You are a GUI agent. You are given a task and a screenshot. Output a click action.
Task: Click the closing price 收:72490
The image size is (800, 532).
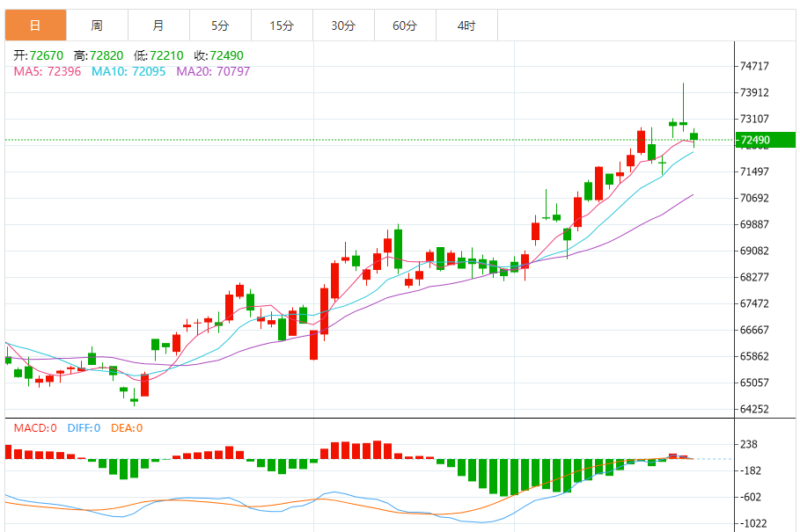point(219,55)
